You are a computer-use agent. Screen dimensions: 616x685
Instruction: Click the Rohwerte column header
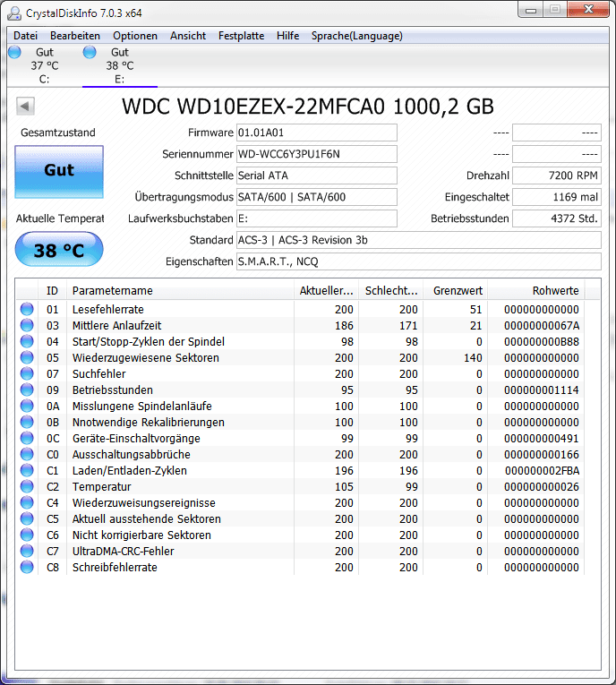point(536,290)
